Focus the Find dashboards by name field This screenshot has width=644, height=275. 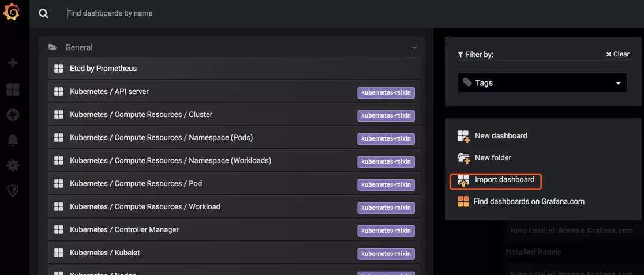click(246, 13)
